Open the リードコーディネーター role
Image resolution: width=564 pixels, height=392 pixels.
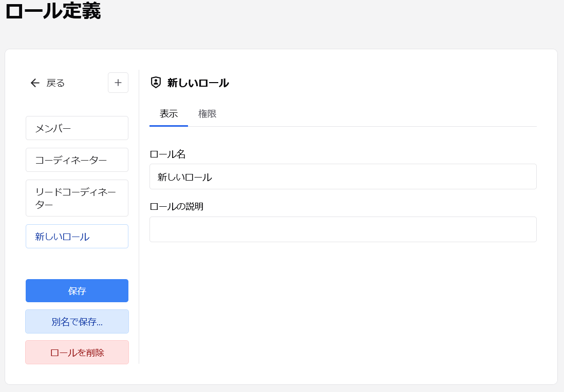(77, 198)
